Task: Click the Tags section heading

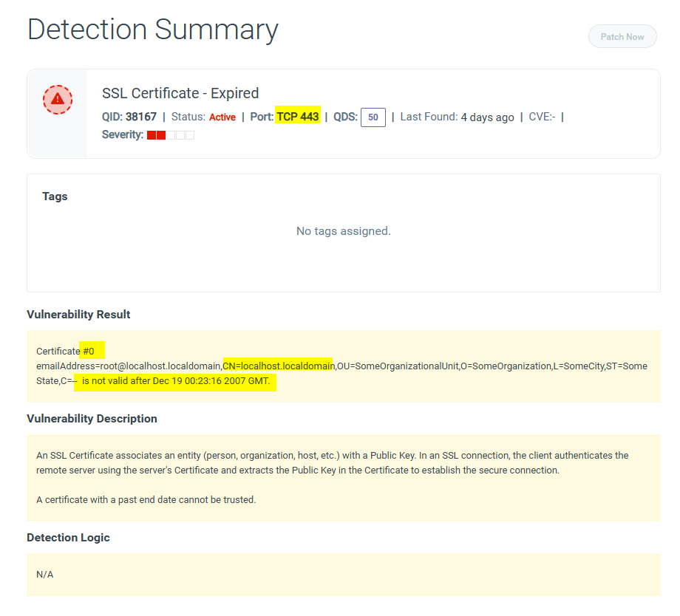Action: point(55,196)
